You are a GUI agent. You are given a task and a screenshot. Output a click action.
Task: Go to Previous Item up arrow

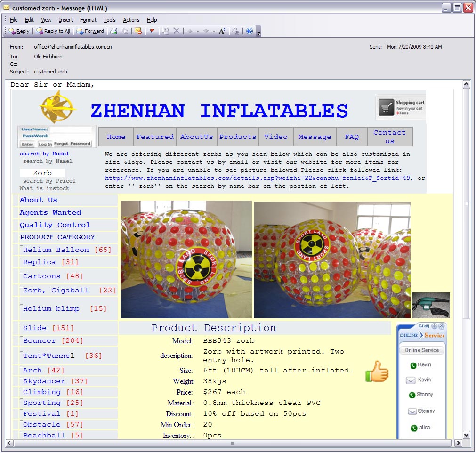(x=190, y=31)
